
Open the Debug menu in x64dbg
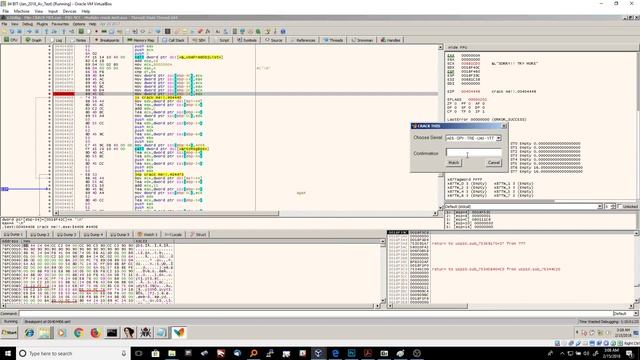[x=27, y=24]
